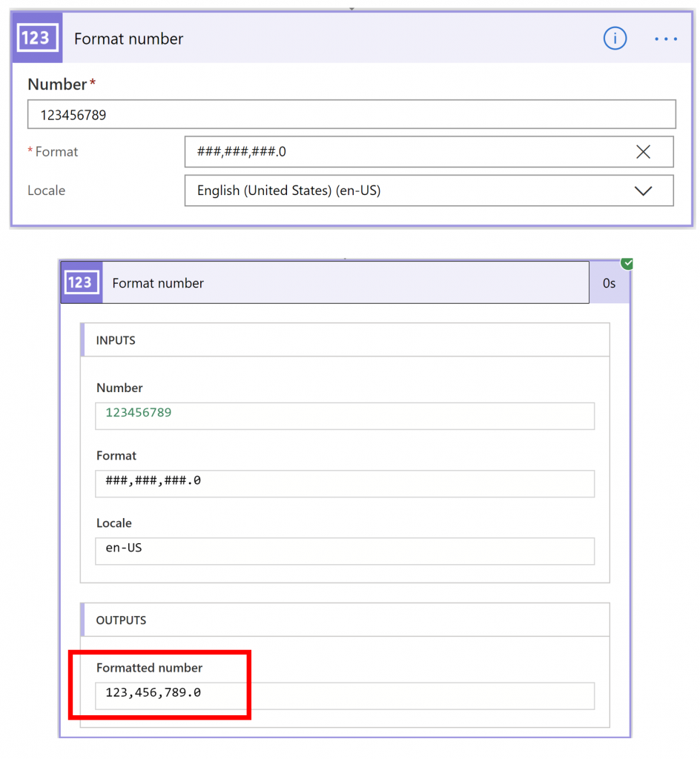The height and width of the screenshot is (759, 700).
Task: Click the Formatted number label
Action: tap(149, 668)
